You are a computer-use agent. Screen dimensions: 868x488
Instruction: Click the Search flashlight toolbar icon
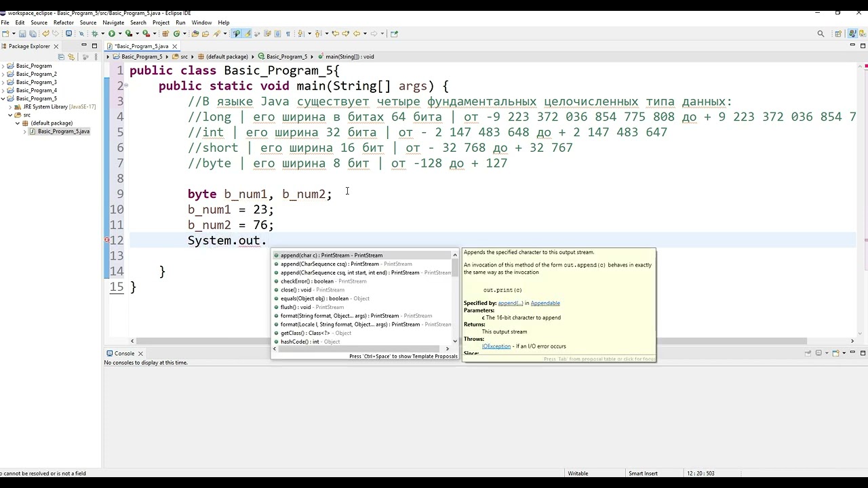click(x=216, y=33)
